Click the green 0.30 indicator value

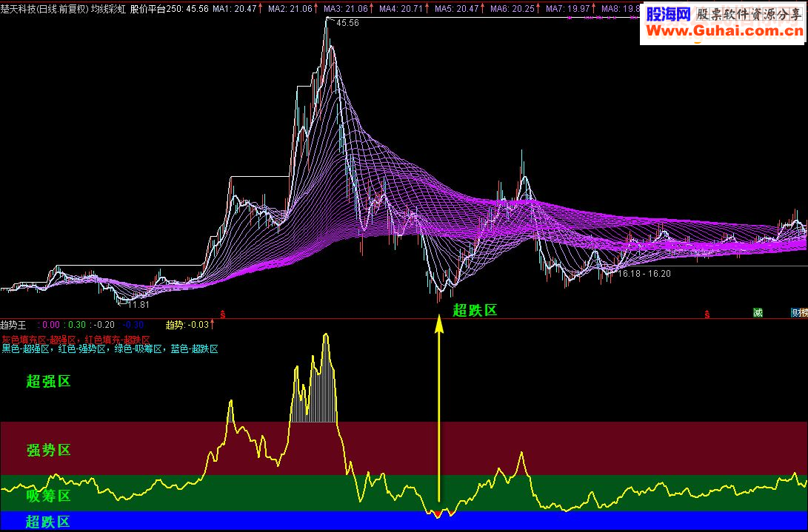coord(77,325)
